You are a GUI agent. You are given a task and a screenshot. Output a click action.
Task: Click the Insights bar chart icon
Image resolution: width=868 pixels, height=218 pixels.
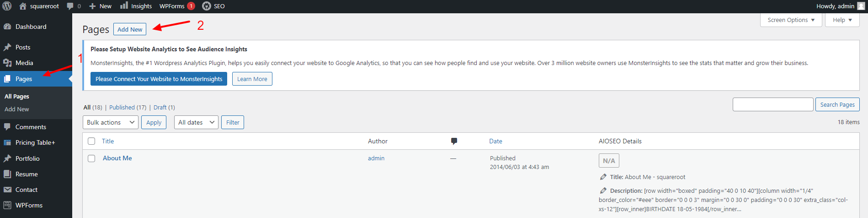tap(124, 5)
